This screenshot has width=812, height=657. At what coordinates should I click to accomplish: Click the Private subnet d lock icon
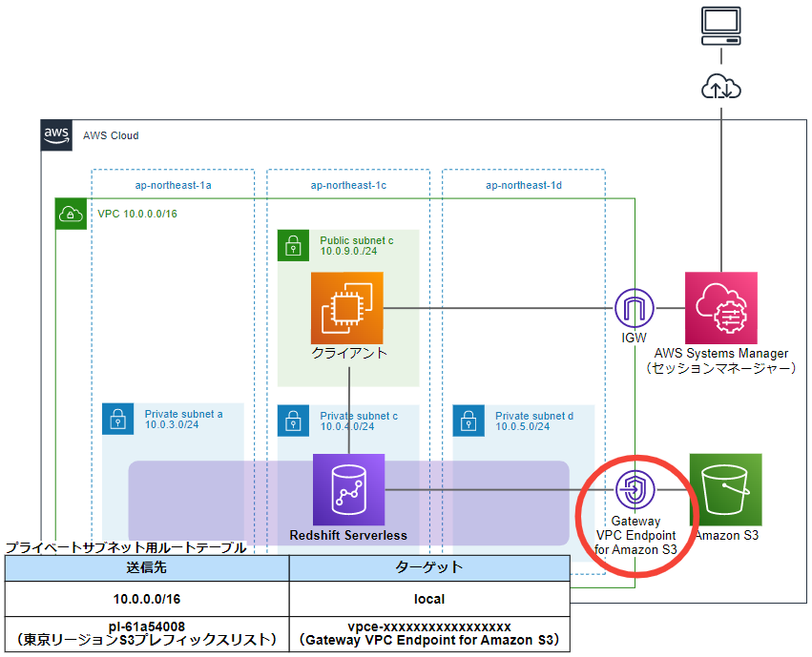coord(468,421)
